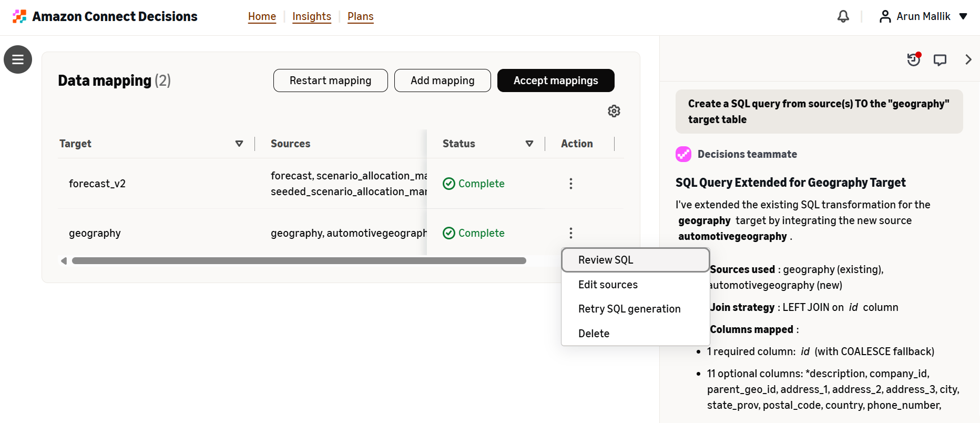This screenshot has height=423, width=980.
Task: Open the hamburger navigation menu
Action: [18, 59]
